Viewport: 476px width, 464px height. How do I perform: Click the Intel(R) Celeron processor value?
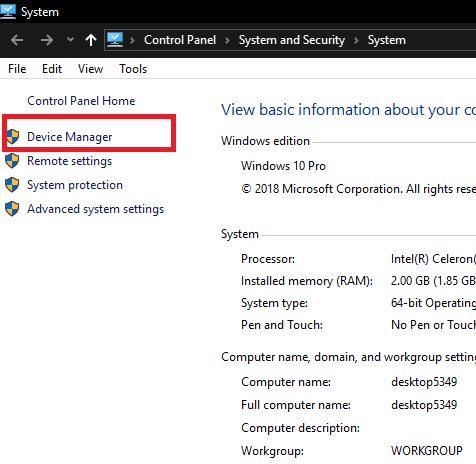(x=433, y=259)
